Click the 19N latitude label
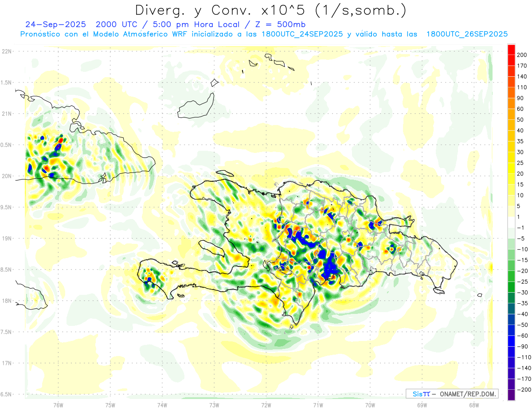The width and height of the screenshot is (532, 411). coord(6,239)
